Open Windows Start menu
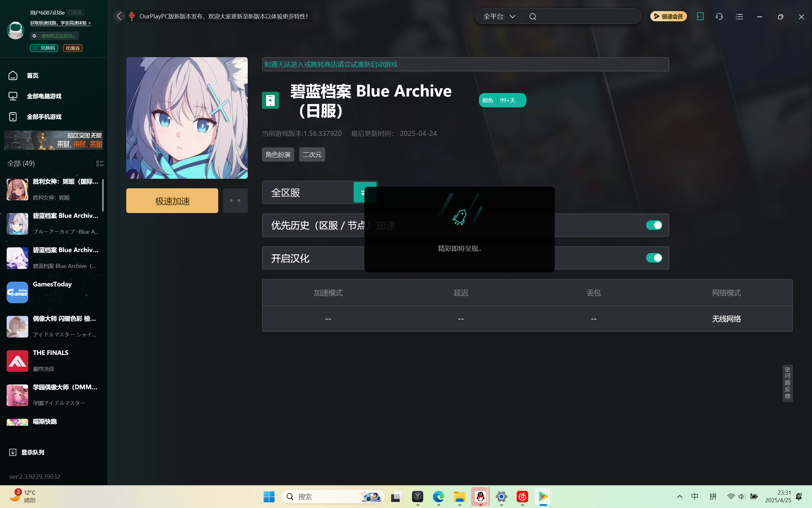812x508 pixels. click(x=269, y=497)
